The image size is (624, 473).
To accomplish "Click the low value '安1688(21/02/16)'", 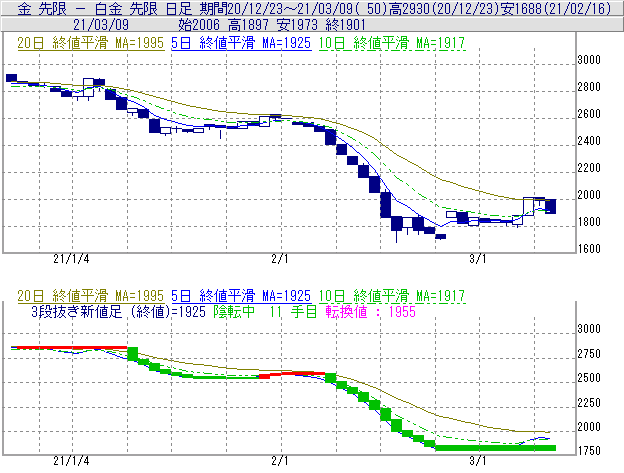I will [x=556, y=8].
